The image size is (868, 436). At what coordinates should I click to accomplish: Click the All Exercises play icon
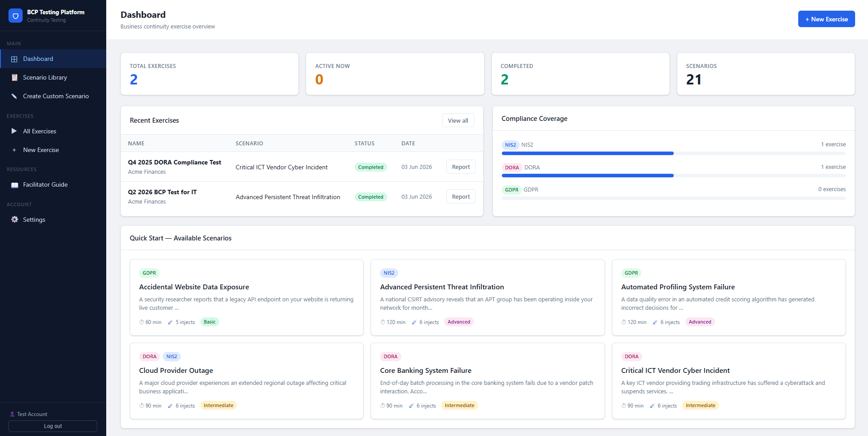coord(14,131)
